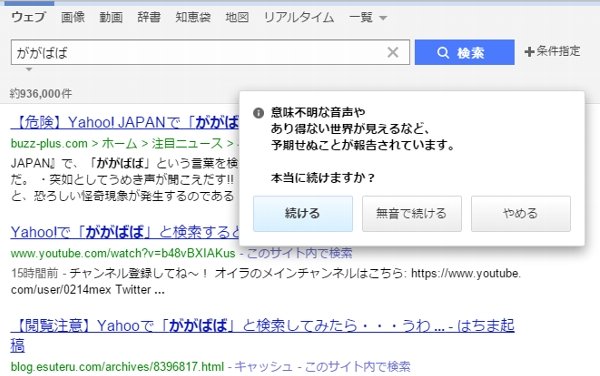Choose やめる to cancel the dialog
Screen dimensions: 600x376
pyautogui.click(x=521, y=214)
